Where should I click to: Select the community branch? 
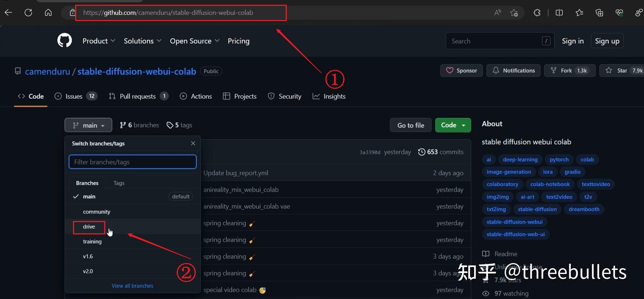click(x=133, y=212)
